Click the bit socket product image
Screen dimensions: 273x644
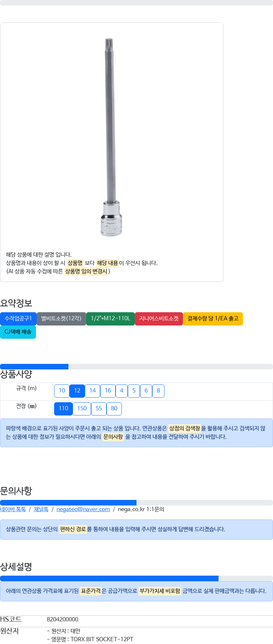[111, 137]
